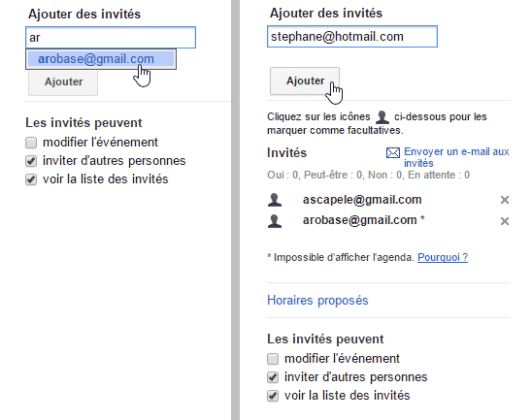The height and width of the screenshot is (420, 532).
Task: Select arobase@gmail.com autocomplete suggestion
Action: coord(101,59)
